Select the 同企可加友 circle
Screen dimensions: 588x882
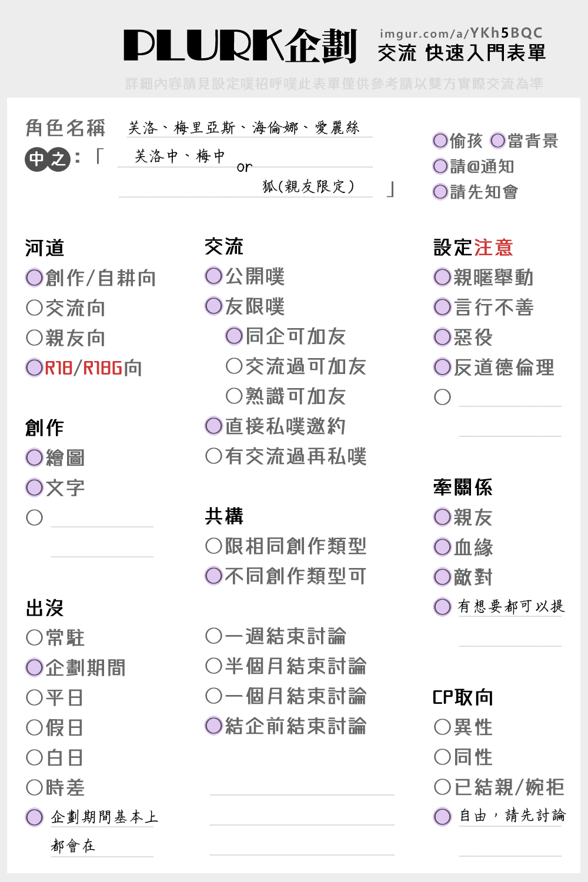235,336
